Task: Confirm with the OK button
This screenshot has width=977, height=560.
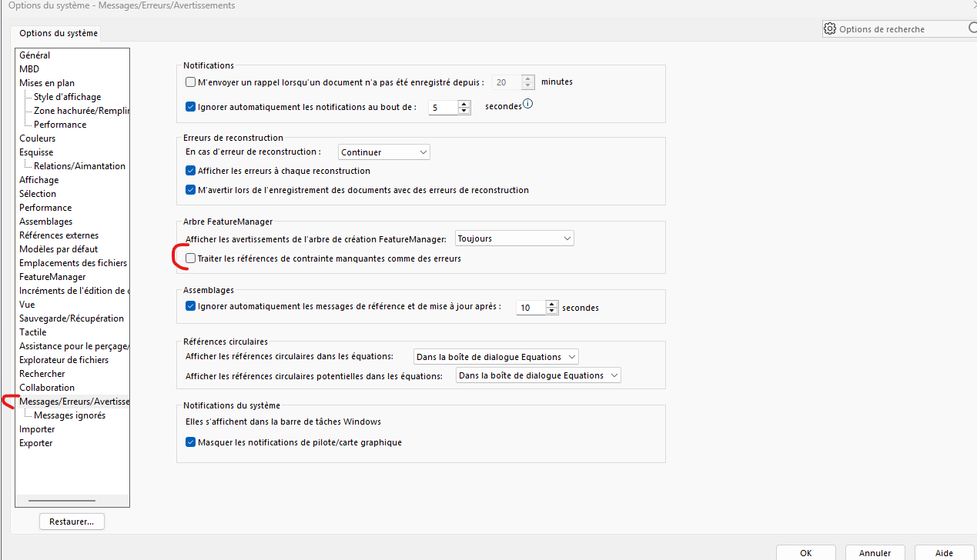Action: [806, 552]
